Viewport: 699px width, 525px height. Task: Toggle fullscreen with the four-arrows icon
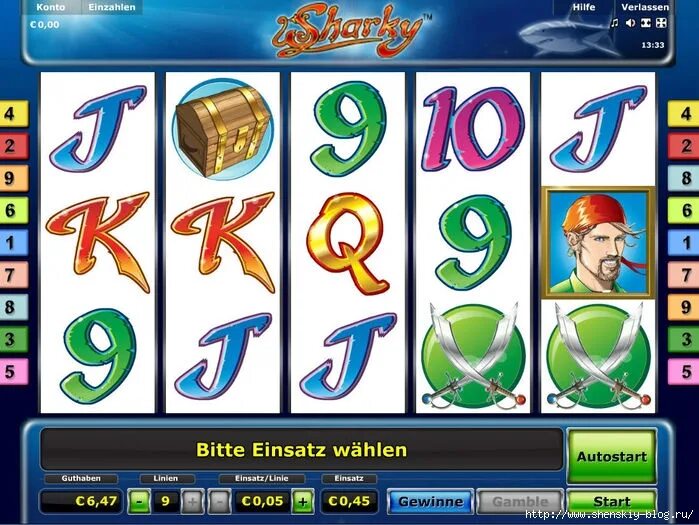click(x=661, y=23)
